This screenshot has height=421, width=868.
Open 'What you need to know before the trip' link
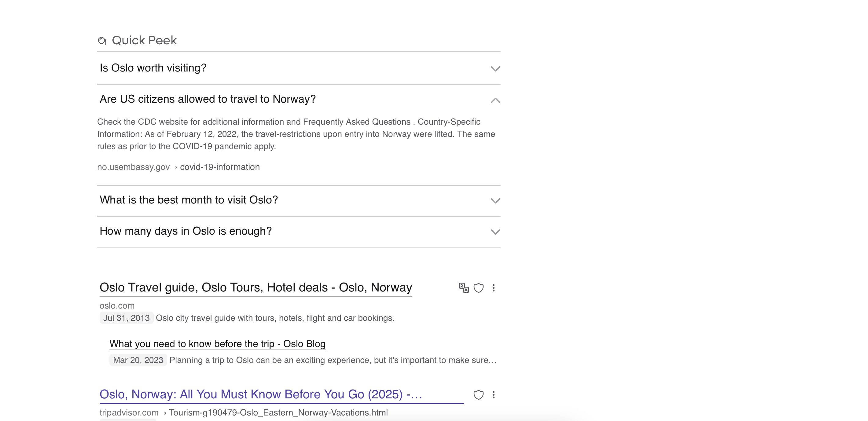(x=217, y=344)
